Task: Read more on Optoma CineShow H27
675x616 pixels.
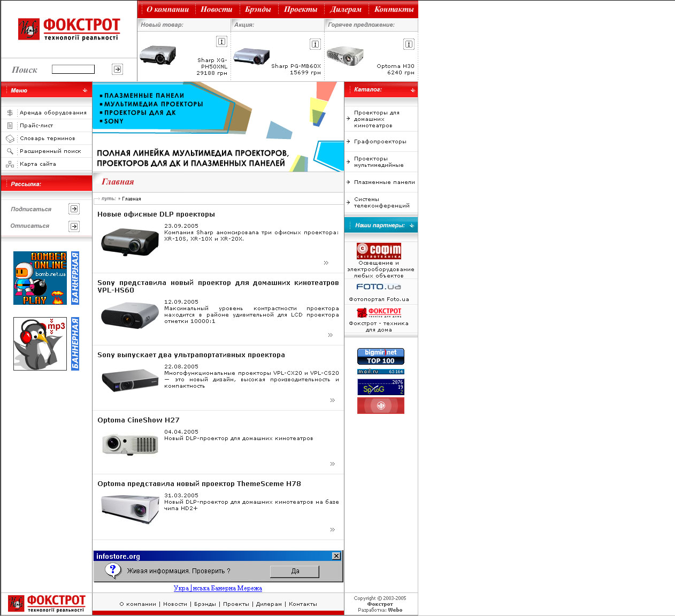Action: tap(333, 464)
